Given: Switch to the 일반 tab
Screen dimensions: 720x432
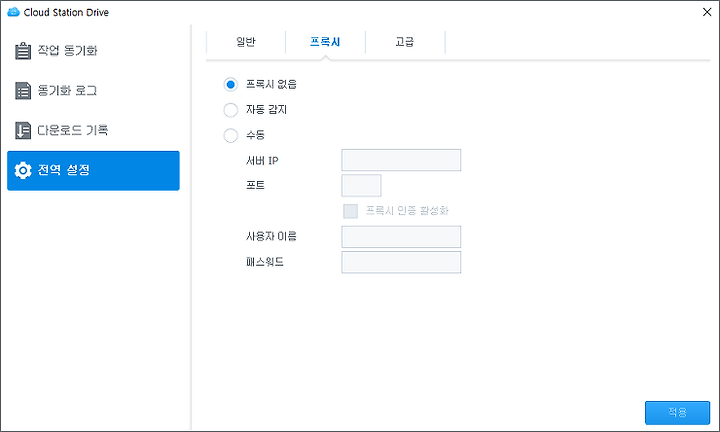Looking at the screenshot, I should (x=246, y=42).
